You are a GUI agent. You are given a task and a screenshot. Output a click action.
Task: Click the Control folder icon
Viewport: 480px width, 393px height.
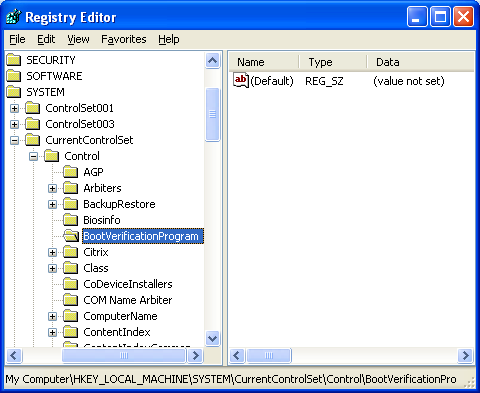pyautogui.click(x=52, y=156)
